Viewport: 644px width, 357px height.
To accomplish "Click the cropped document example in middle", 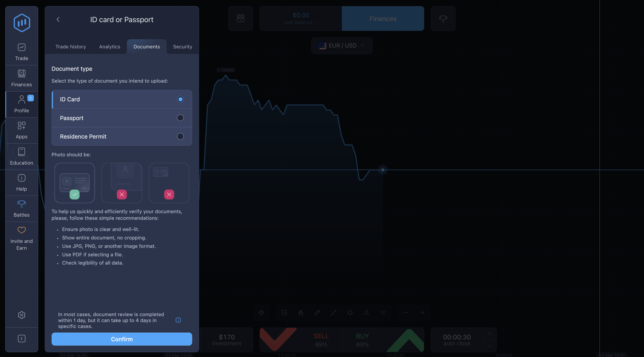I will 122,183.
